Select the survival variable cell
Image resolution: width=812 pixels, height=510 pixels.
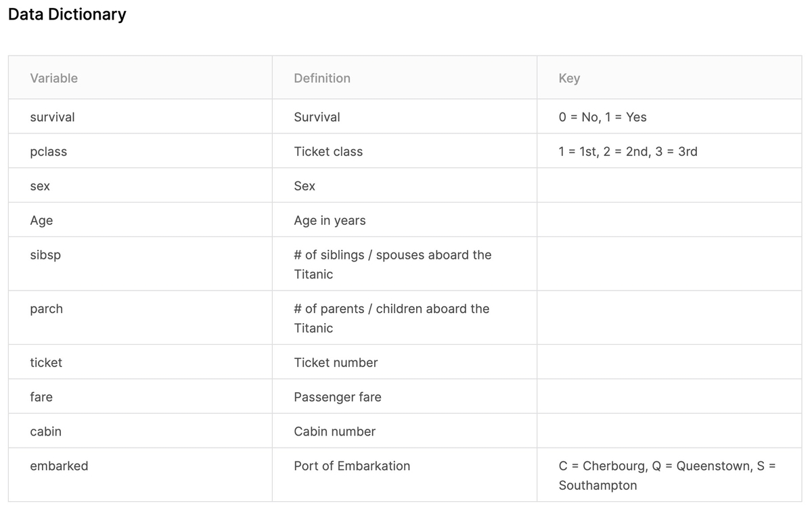[52, 117]
